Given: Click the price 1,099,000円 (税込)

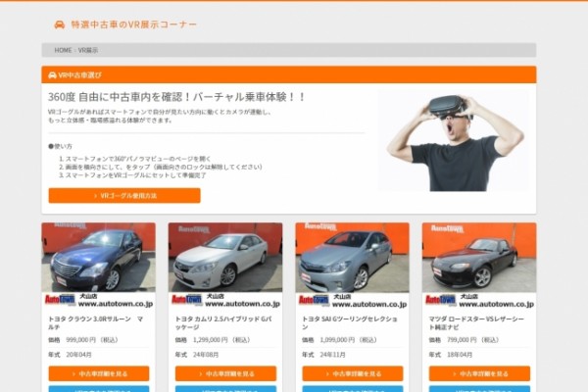Looking at the screenshot, I should (x=349, y=340).
